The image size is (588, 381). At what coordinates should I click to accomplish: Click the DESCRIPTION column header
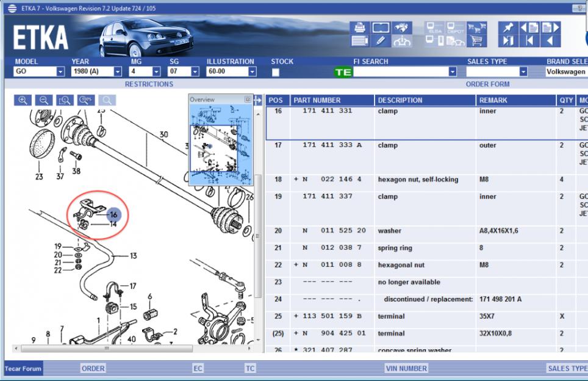[425, 100]
